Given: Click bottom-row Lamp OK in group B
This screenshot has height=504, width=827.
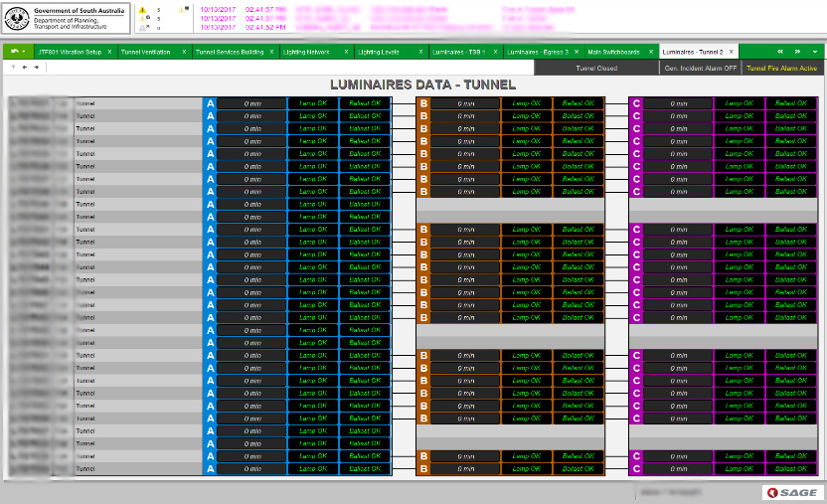Looking at the screenshot, I should (x=527, y=468).
